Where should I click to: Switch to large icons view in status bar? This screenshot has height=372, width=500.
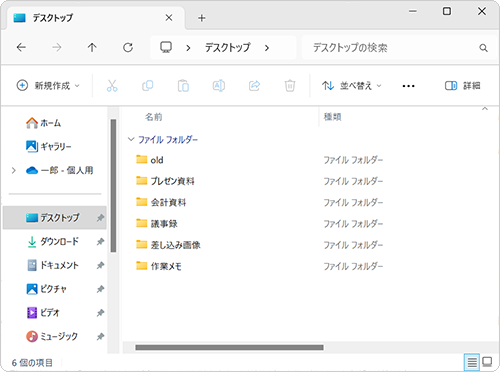click(487, 362)
